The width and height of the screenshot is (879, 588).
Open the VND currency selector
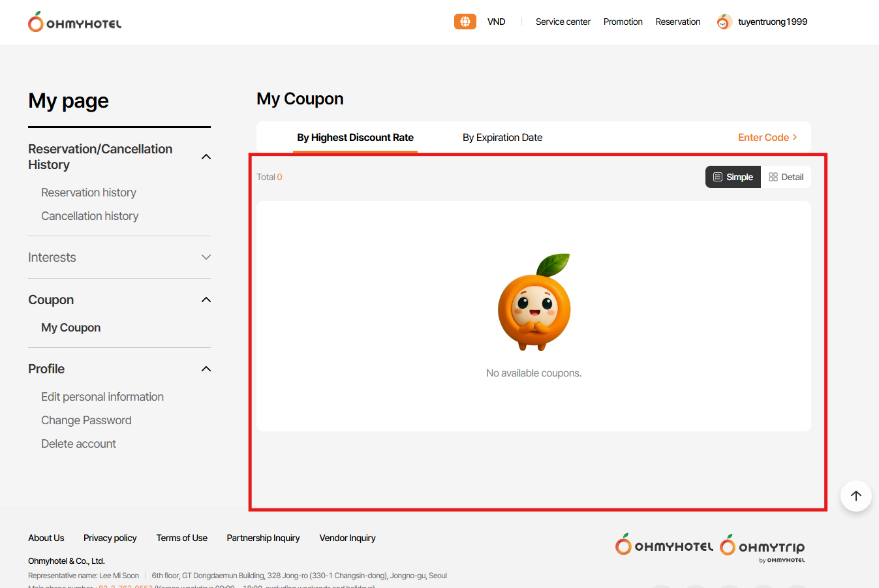click(497, 22)
